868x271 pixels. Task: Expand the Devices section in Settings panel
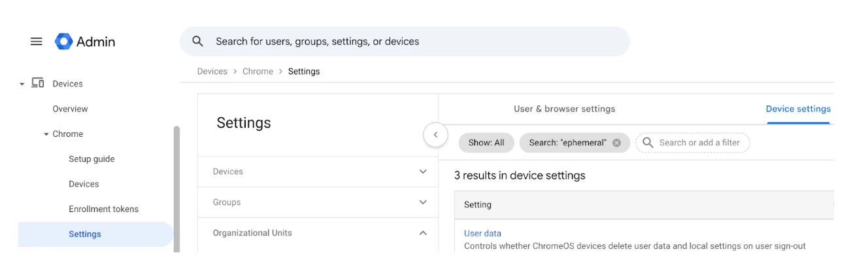pyautogui.click(x=423, y=172)
